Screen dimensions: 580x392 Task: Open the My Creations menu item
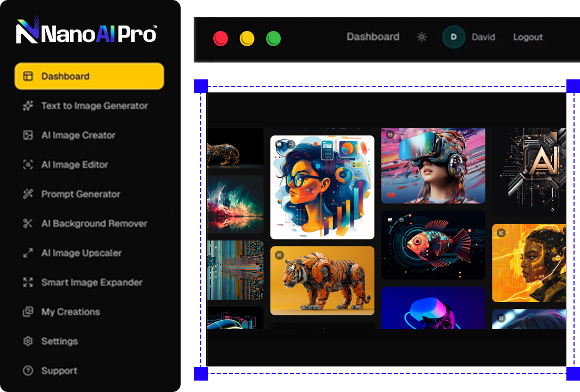click(x=70, y=312)
